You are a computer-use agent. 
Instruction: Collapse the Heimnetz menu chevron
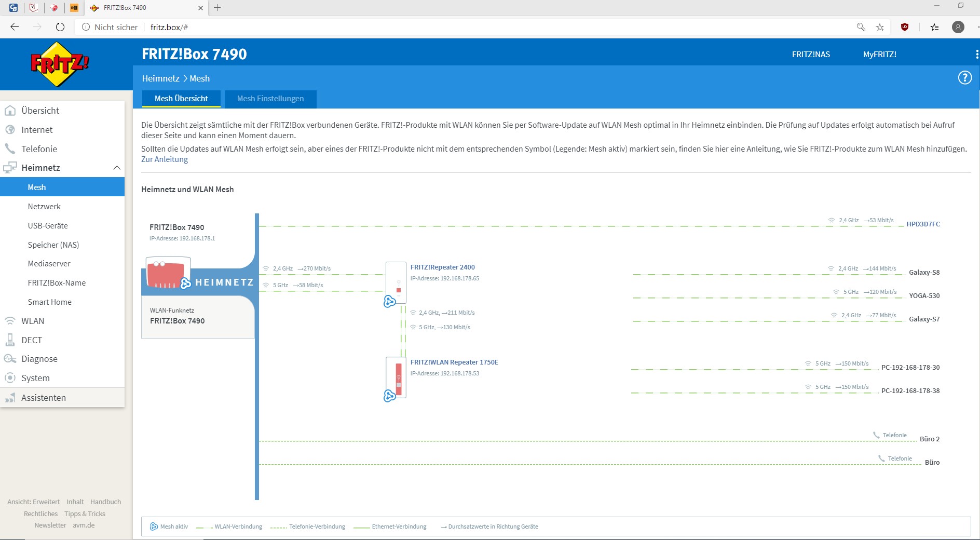tap(117, 168)
